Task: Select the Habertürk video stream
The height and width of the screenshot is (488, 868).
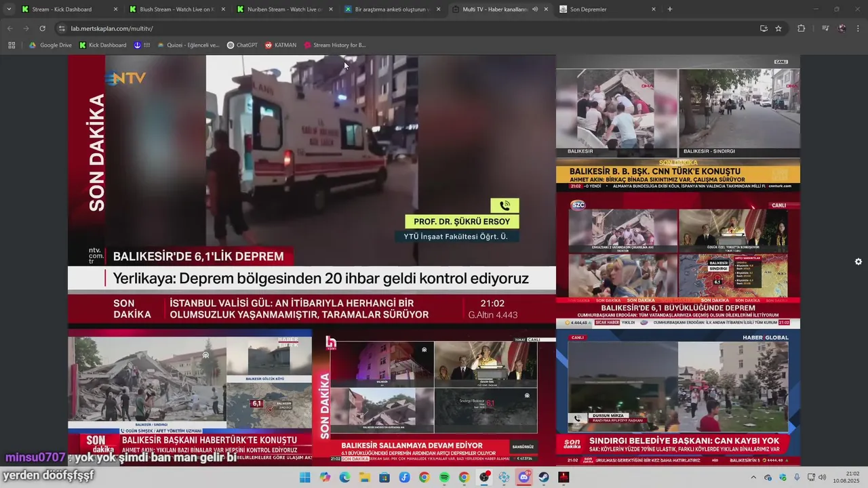Action: 190,397
